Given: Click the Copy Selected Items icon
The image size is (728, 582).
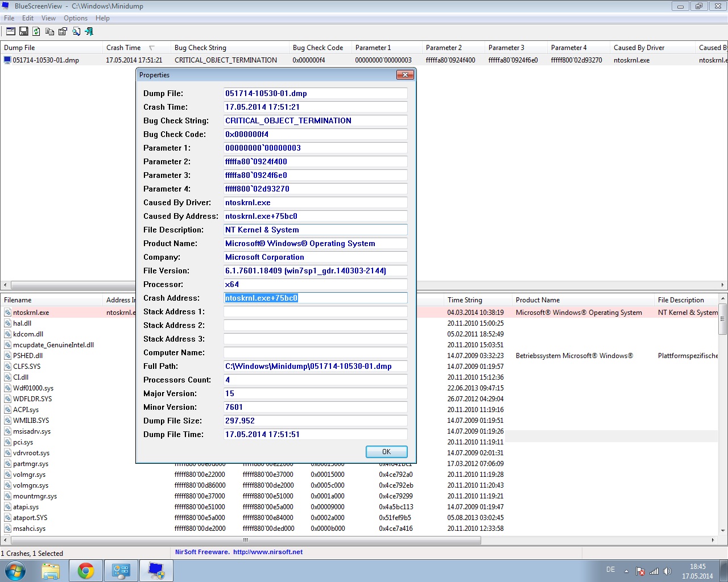Looking at the screenshot, I should coord(49,31).
